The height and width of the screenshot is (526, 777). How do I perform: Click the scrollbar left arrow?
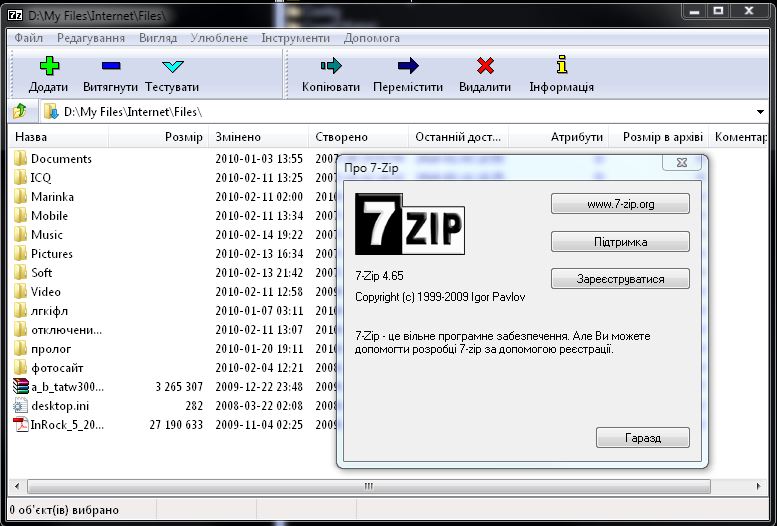point(17,486)
